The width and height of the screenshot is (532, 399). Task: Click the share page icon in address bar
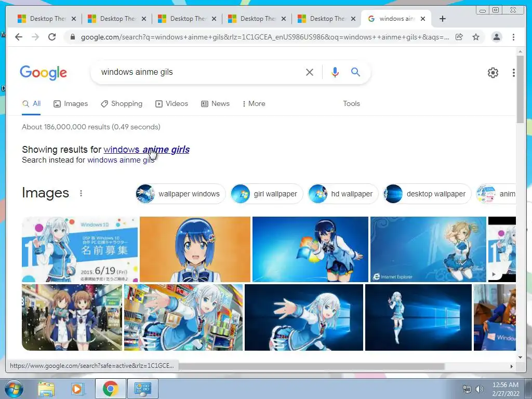click(x=459, y=37)
